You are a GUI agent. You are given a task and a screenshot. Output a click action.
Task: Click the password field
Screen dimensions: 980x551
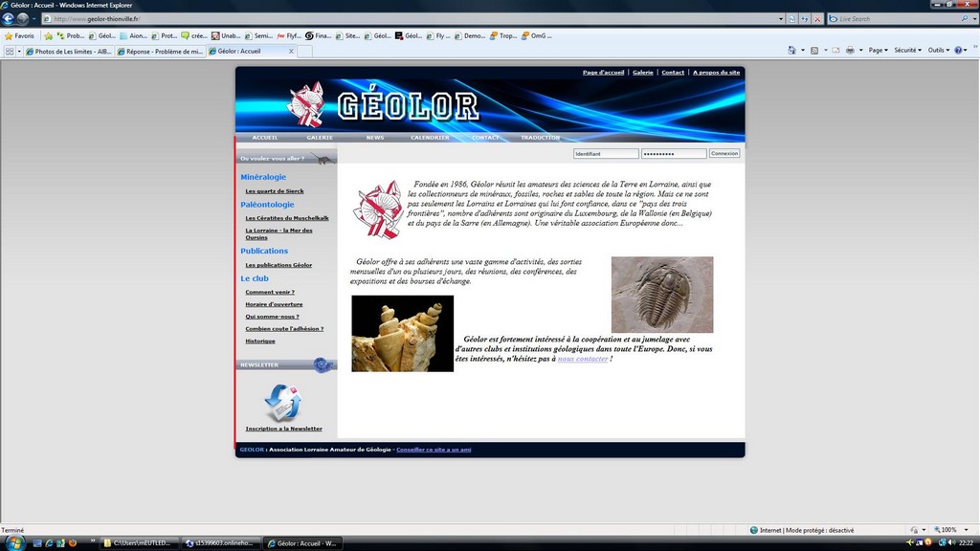point(674,154)
